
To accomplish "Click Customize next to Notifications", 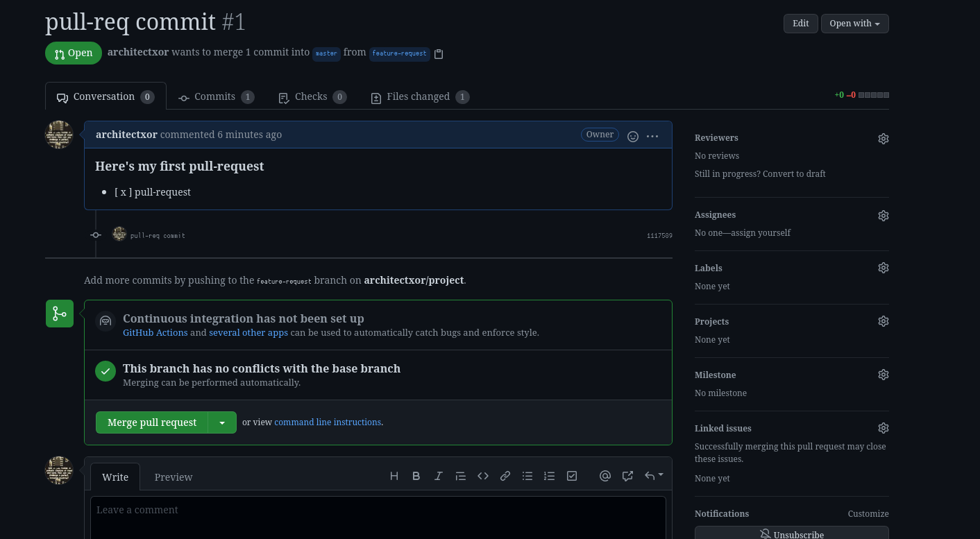I will tap(868, 514).
